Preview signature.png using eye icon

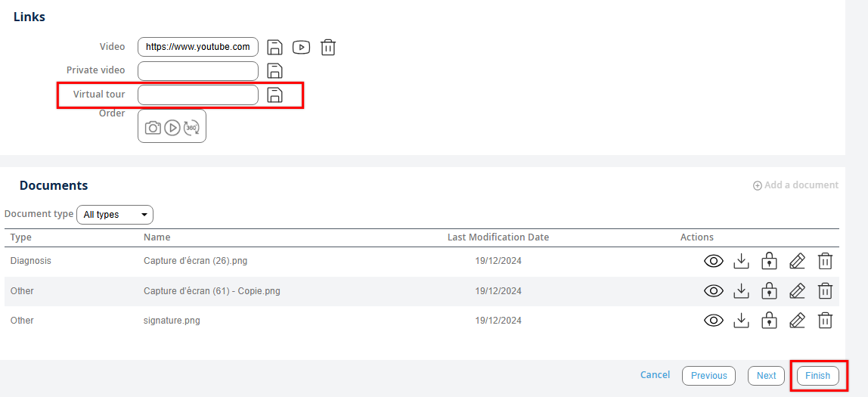tap(713, 321)
